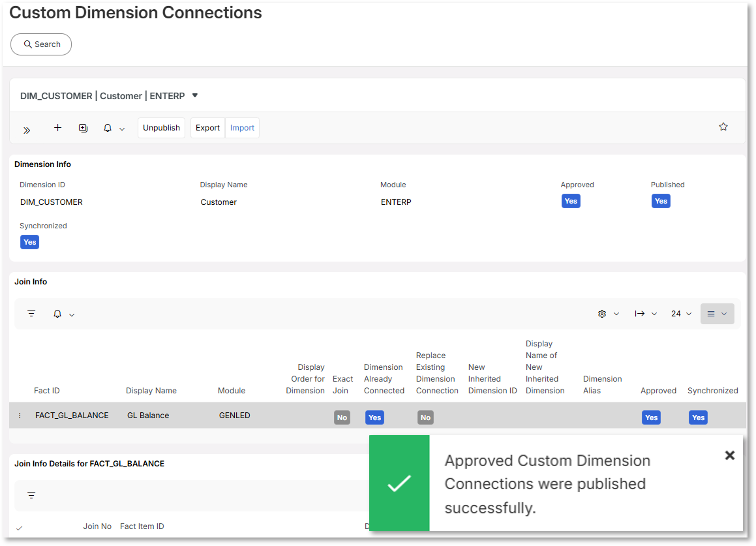Viewport: 756px width, 546px height.
Task: Click GL Balance display name cell
Action: pos(148,415)
